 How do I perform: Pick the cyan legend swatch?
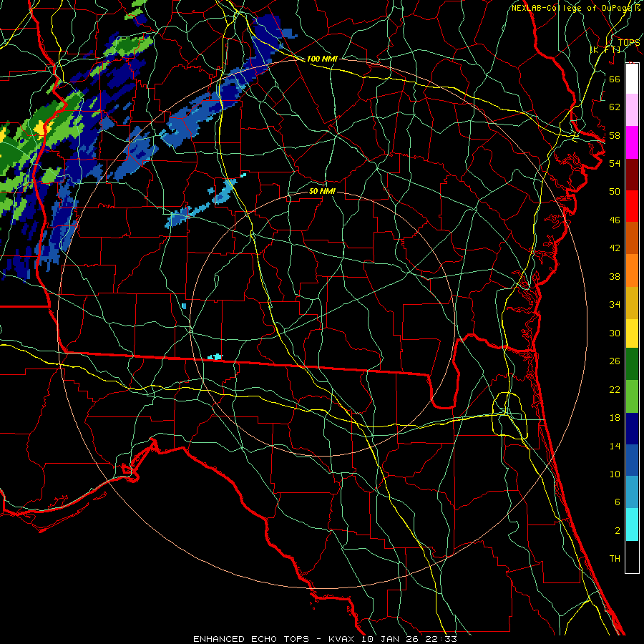coord(632,525)
